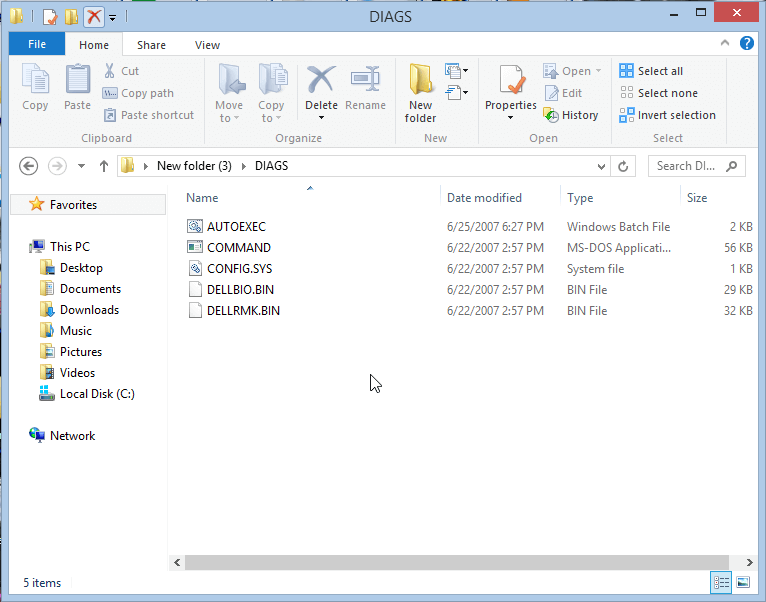Open file History
This screenshot has height=602, width=766.
click(x=571, y=115)
